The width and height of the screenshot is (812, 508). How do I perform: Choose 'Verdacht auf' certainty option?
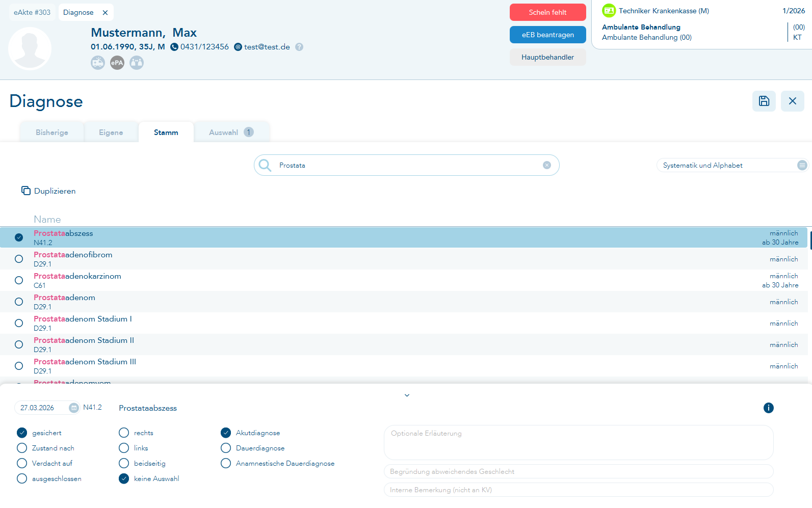pos(22,463)
